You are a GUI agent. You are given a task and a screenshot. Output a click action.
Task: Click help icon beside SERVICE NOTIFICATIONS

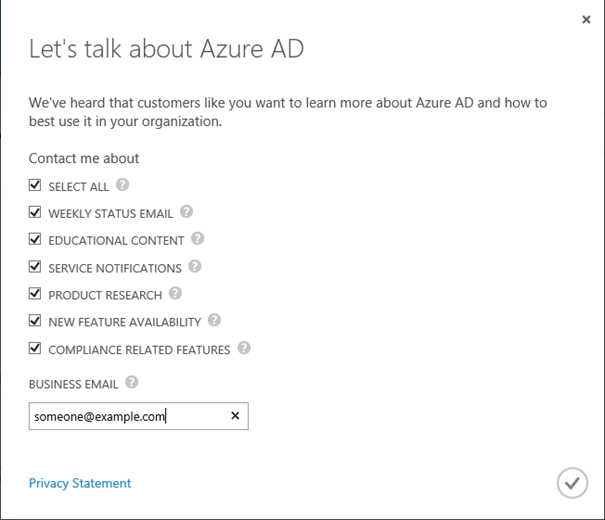point(195,267)
